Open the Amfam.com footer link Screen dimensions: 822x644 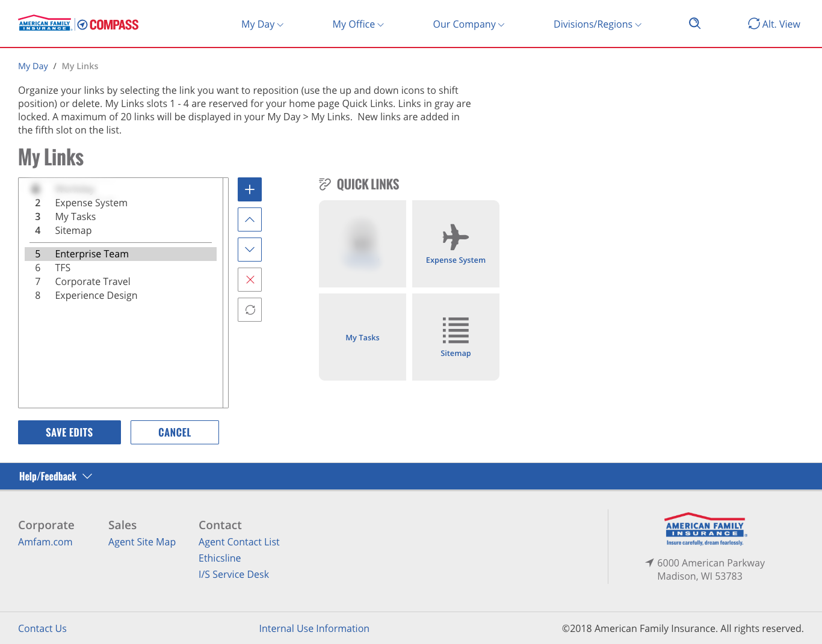(45, 542)
